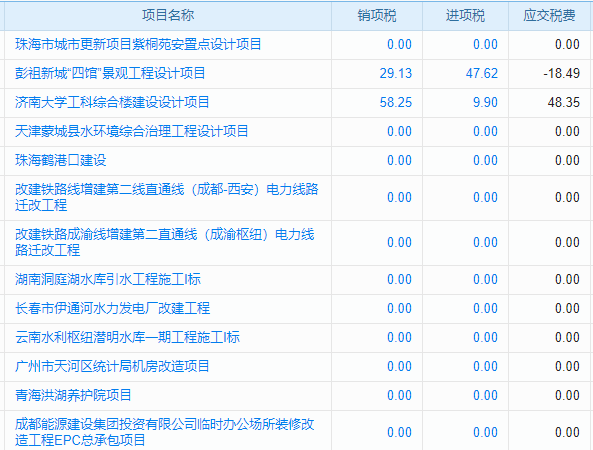Open 成渝枢纽 电力线路迁改工程 project link
Screen dimensions: 593x450
point(165,242)
